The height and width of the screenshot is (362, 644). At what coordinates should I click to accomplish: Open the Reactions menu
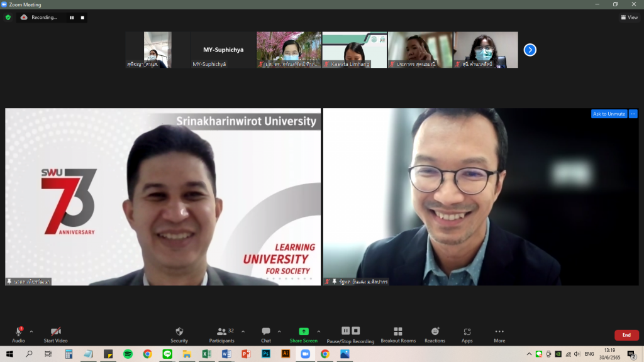point(435,334)
